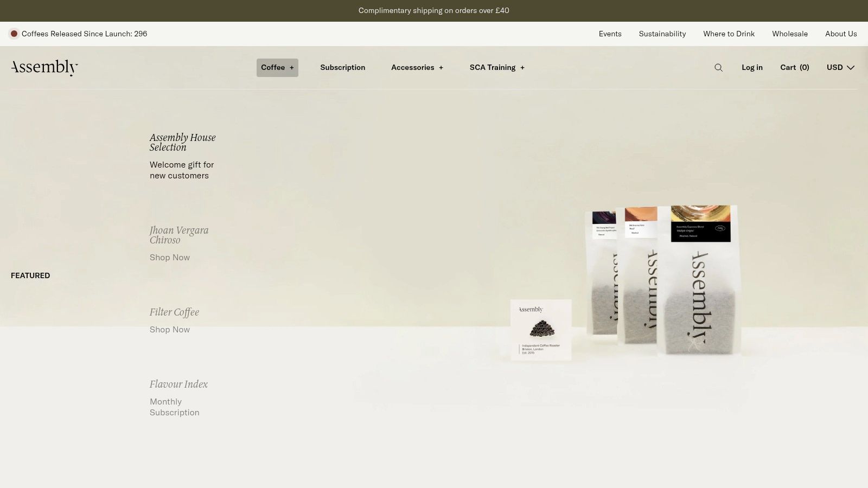
Task: Visit the Where to Drink page
Action: coord(729,34)
